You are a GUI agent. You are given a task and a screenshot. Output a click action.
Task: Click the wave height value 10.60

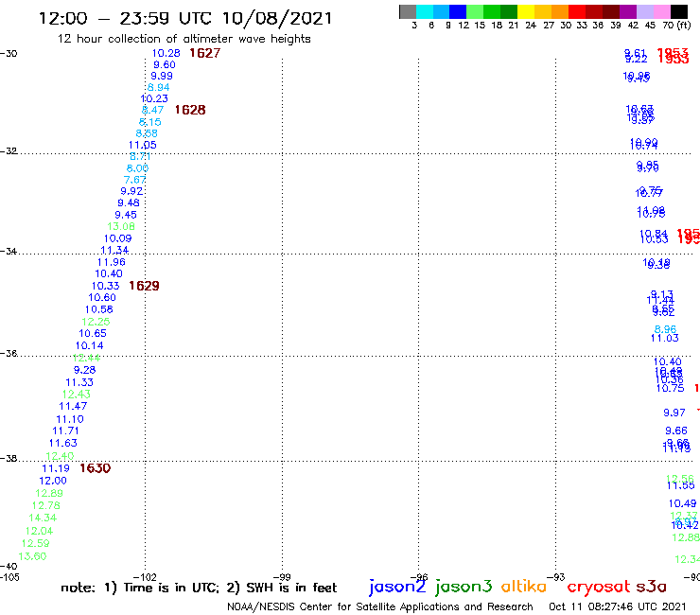click(x=102, y=297)
